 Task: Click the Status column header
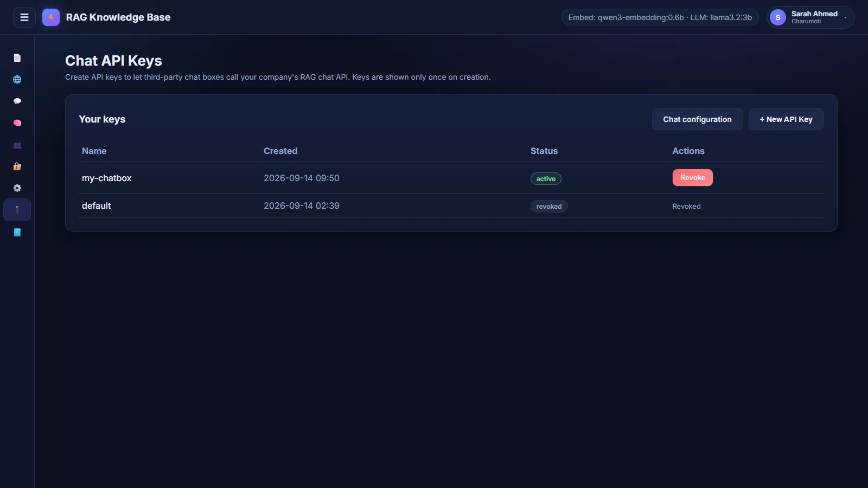pos(544,151)
